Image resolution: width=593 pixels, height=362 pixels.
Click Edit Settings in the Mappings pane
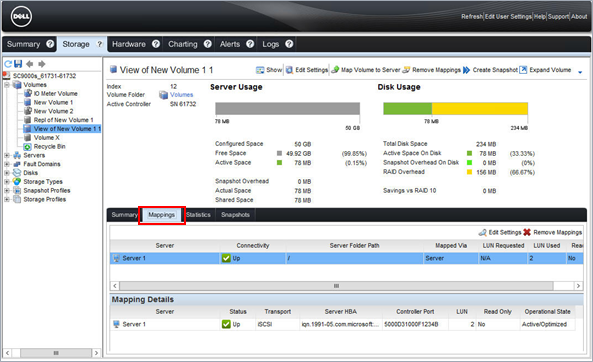coord(500,232)
